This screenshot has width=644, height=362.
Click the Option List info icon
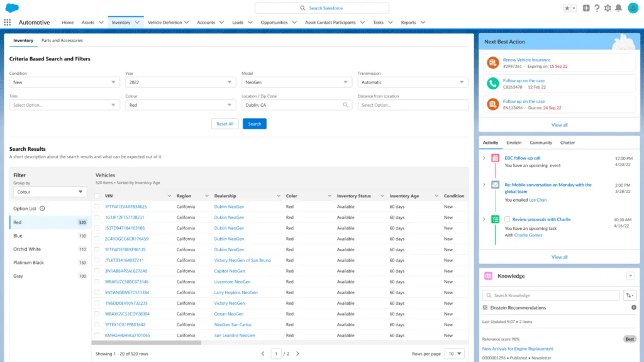(42, 209)
